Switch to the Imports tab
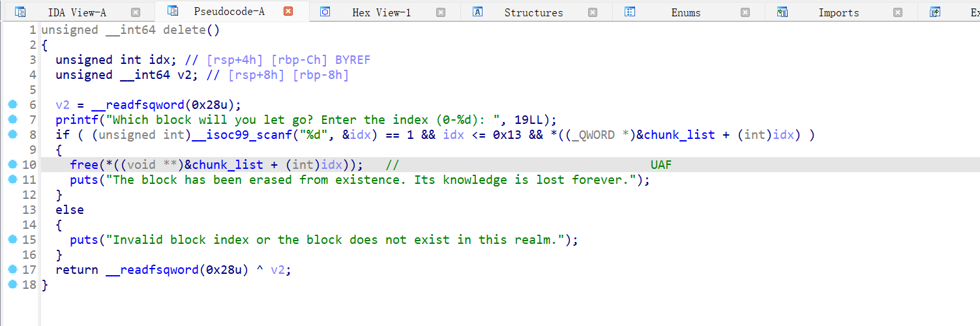The width and height of the screenshot is (980, 326). coord(839,12)
